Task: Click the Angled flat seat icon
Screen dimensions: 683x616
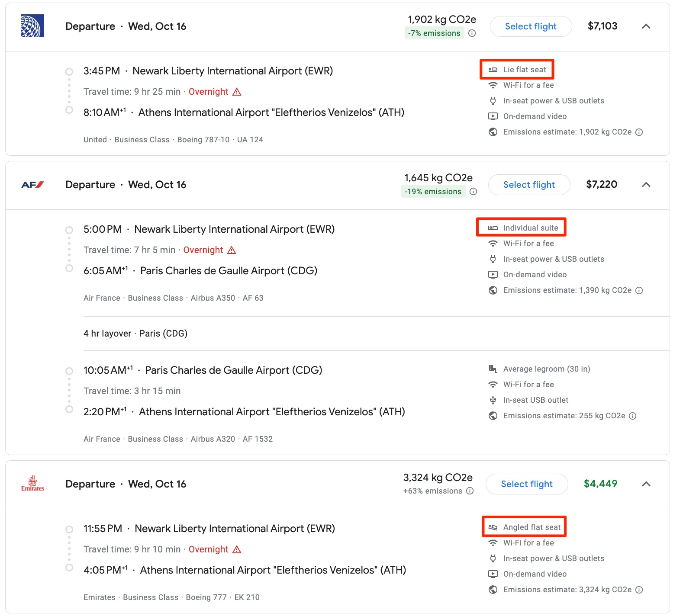Action: pyautogui.click(x=493, y=527)
